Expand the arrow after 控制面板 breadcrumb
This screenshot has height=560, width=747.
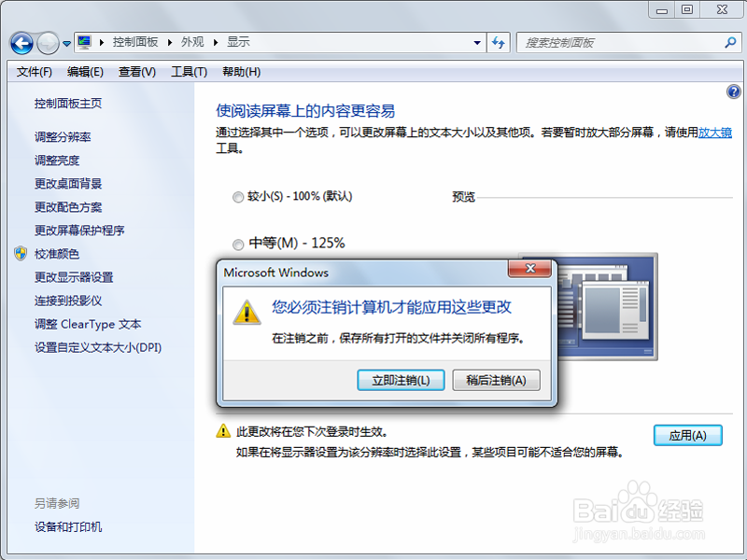170,42
